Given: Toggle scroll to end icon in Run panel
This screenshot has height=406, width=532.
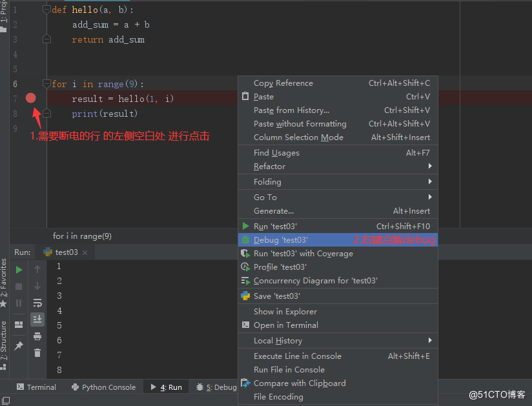Looking at the screenshot, I should click(x=37, y=319).
